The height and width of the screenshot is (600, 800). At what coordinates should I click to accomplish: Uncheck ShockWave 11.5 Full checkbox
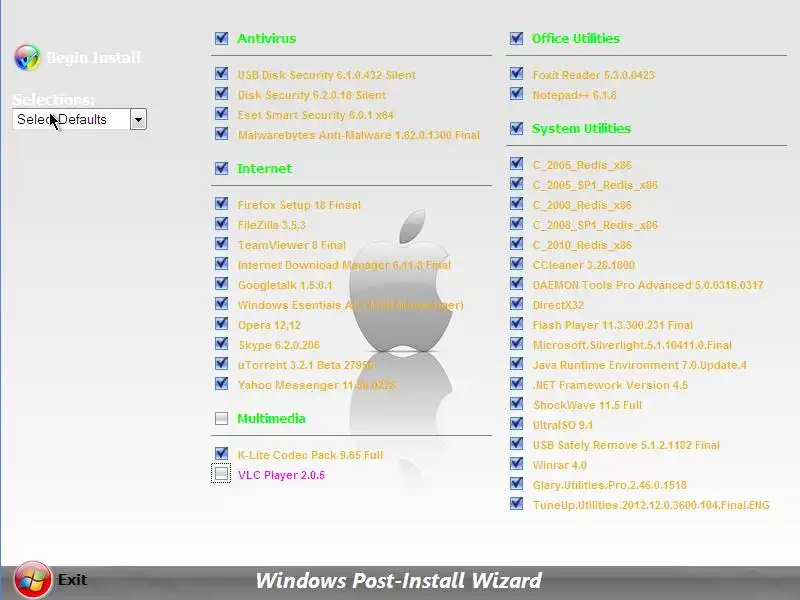pos(516,404)
